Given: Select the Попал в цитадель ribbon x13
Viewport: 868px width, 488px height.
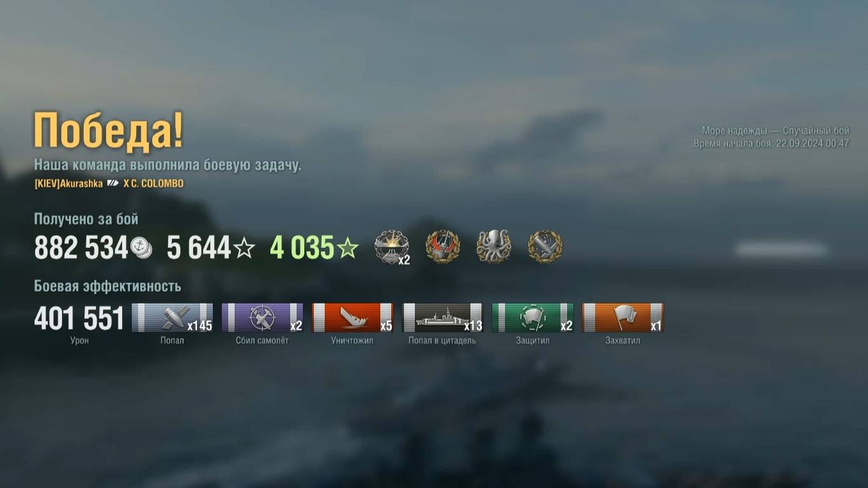Looking at the screenshot, I should tap(443, 317).
